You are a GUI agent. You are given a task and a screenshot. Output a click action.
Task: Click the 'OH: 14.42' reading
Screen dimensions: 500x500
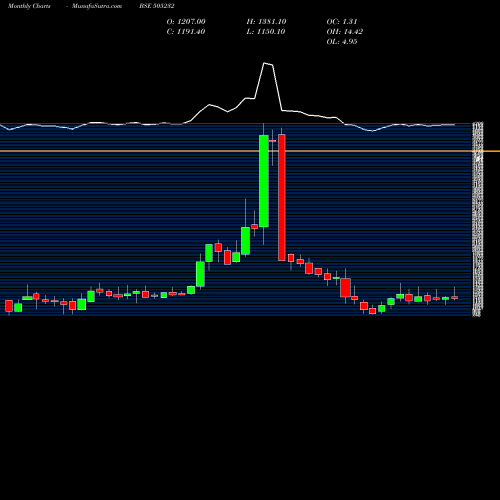click(x=345, y=31)
